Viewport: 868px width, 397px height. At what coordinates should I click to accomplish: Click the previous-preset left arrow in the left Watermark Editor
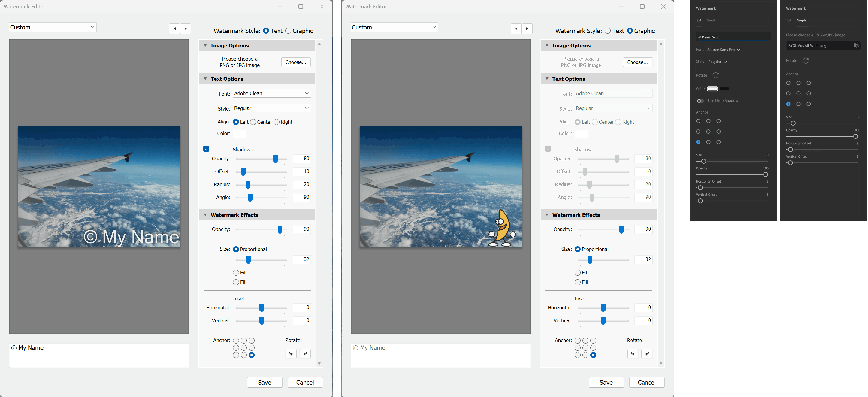pos(174,29)
